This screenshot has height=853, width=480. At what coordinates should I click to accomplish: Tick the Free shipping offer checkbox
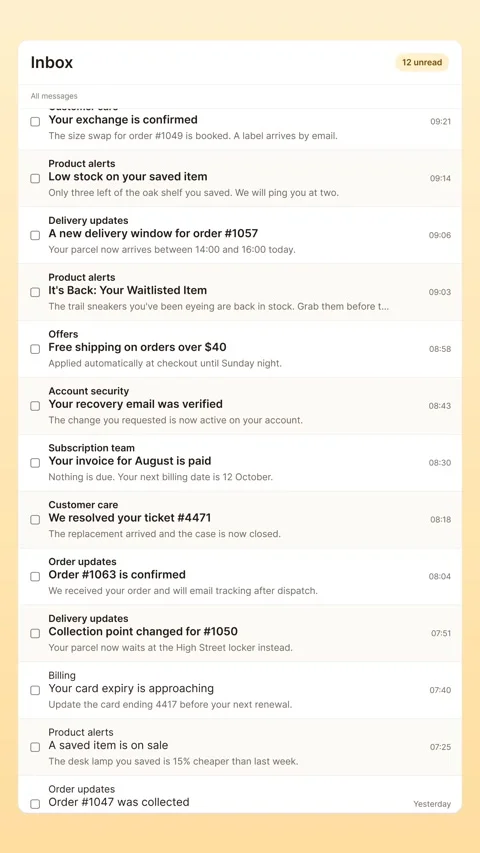point(35,349)
